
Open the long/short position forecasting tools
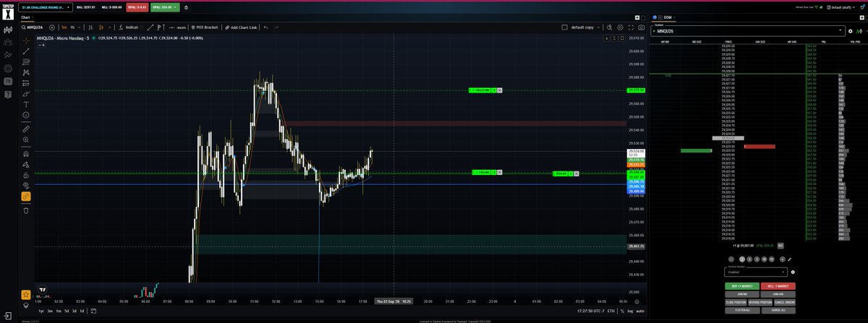click(x=26, y=83)
